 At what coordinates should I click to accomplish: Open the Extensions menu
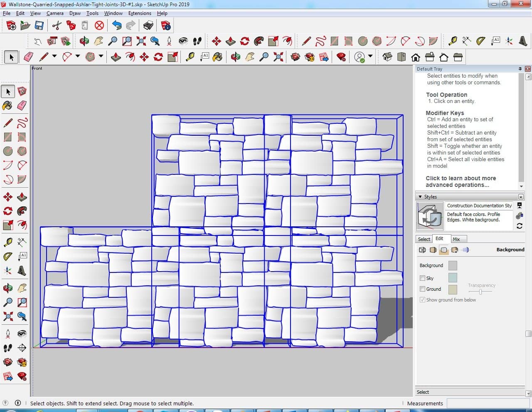140,13
